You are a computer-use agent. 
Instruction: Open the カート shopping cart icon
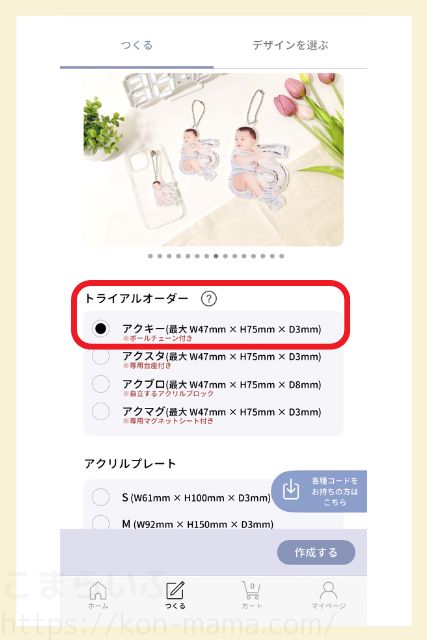pyautogui.click(x=251, y=590)
